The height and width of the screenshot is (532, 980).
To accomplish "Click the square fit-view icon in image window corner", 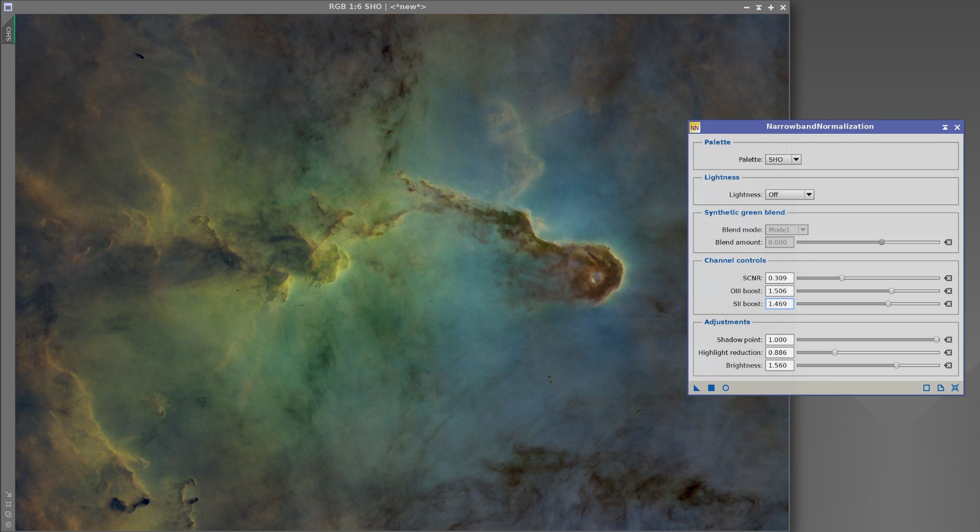I will point(8,504).
